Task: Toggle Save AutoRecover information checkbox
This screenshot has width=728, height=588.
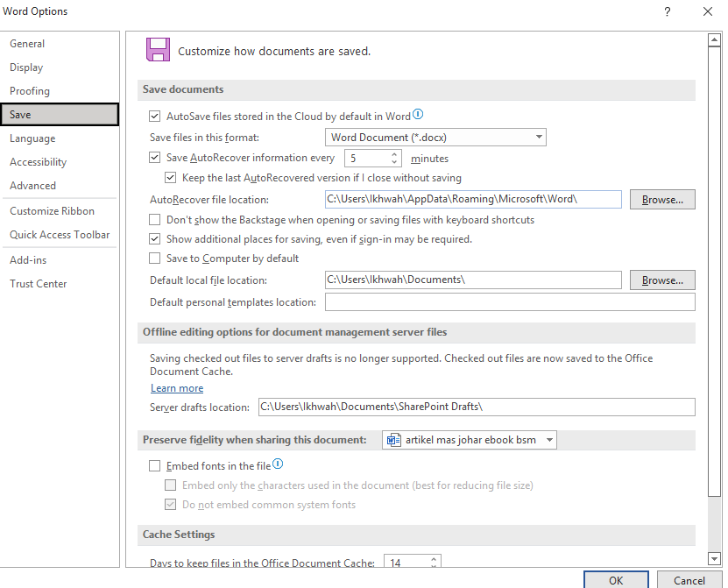Action: (154, 158)
